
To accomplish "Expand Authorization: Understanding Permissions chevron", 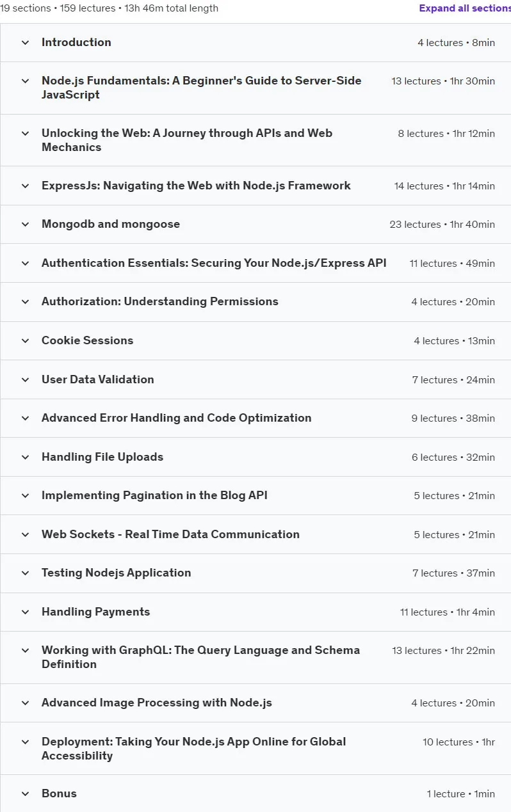I will [26, 302].
